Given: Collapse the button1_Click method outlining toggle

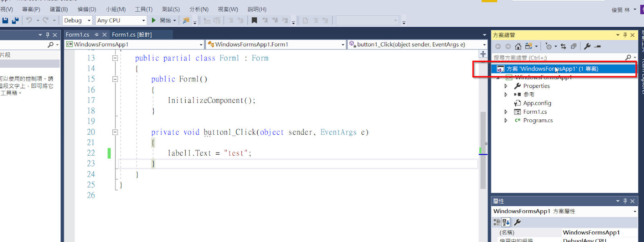Looking at the screenshot, I should tap(115, 132).
